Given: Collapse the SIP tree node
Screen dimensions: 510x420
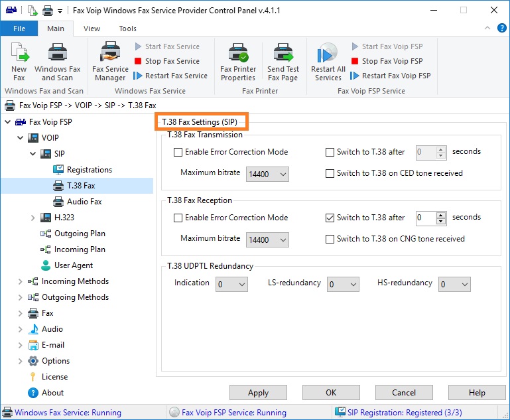Looking at the screenshot, I should pos(33,154).
